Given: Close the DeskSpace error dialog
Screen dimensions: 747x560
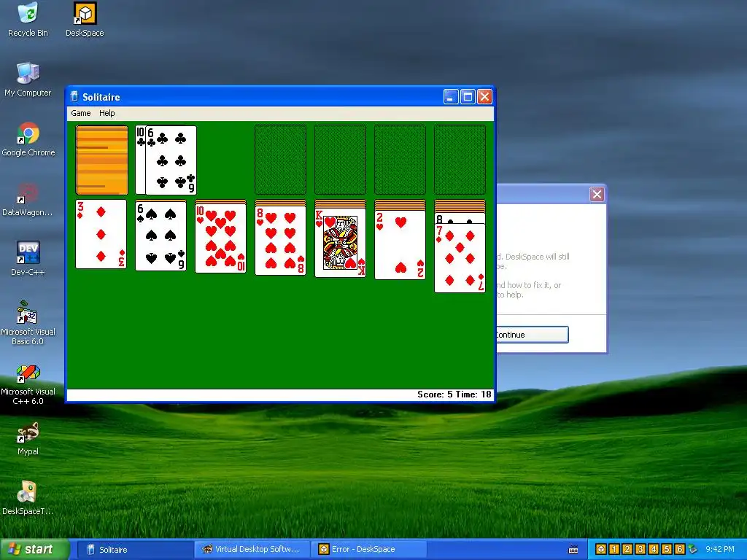Looking at the screenshot, I should pyautogui.click(x=597, y=194).
